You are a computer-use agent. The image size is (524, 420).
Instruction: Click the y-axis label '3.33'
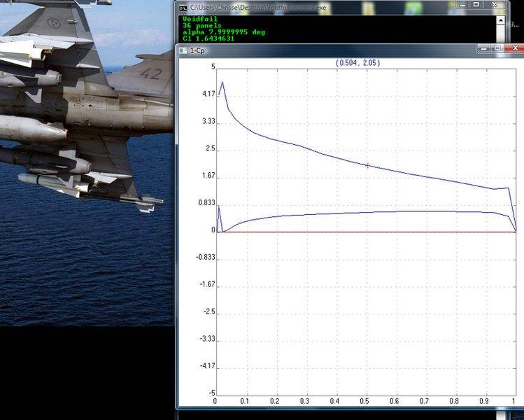tap(208, 121)
